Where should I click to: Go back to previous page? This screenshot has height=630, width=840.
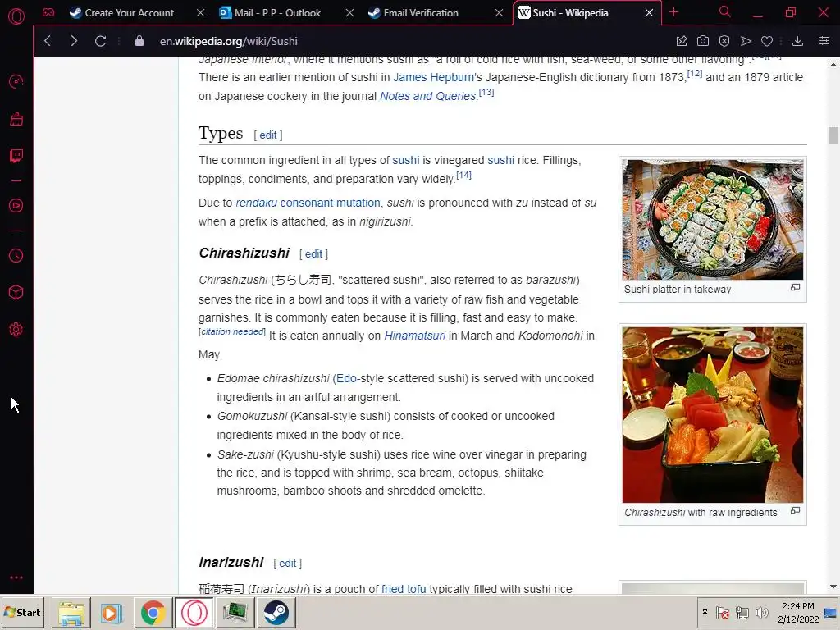[x=48, y=41]
